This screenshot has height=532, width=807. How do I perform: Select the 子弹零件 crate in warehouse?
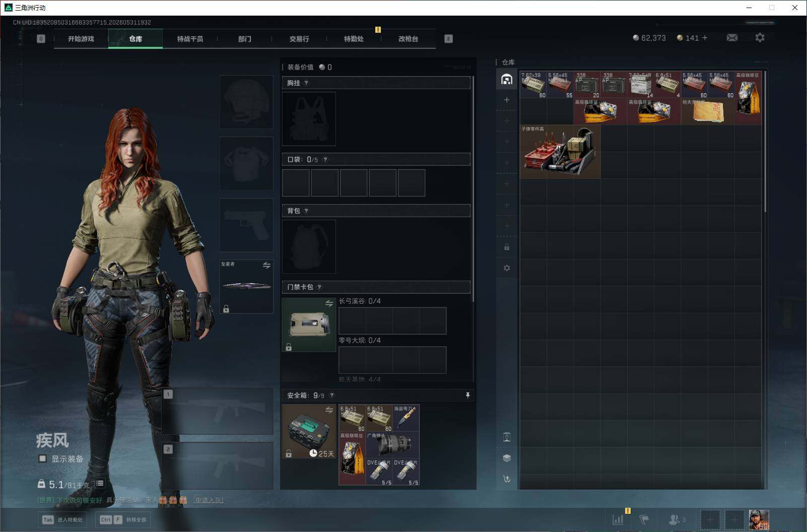click(560, 152)
